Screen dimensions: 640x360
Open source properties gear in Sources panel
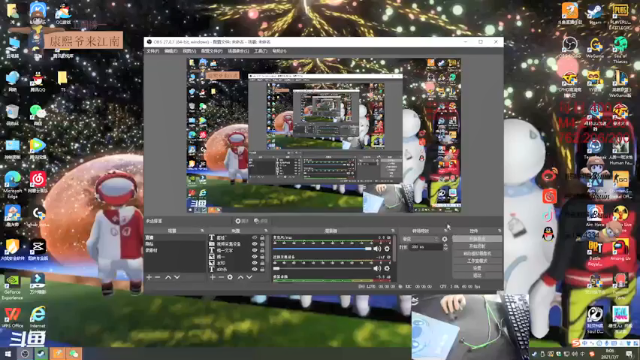[x=230, y=278]
